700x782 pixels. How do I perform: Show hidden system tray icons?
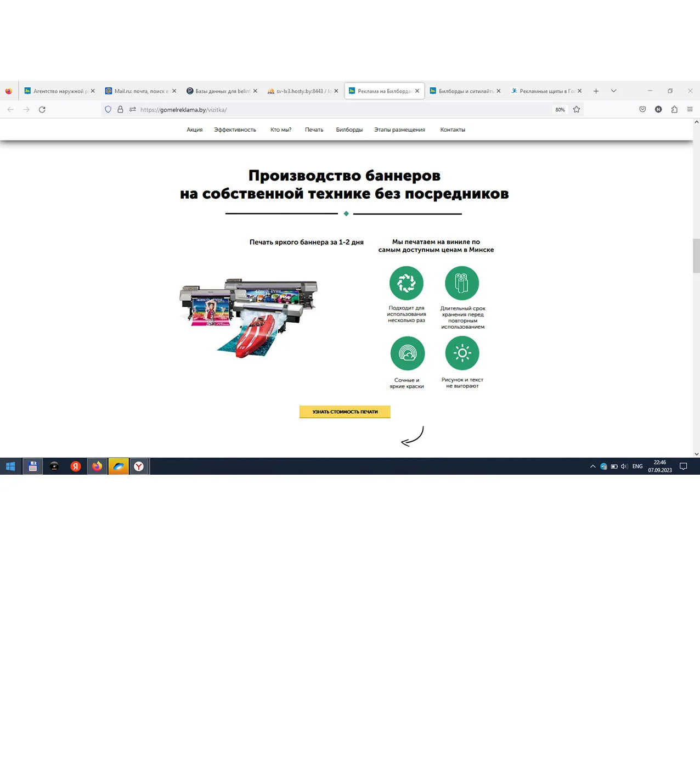pyautogui.click(x=592, y=466)
